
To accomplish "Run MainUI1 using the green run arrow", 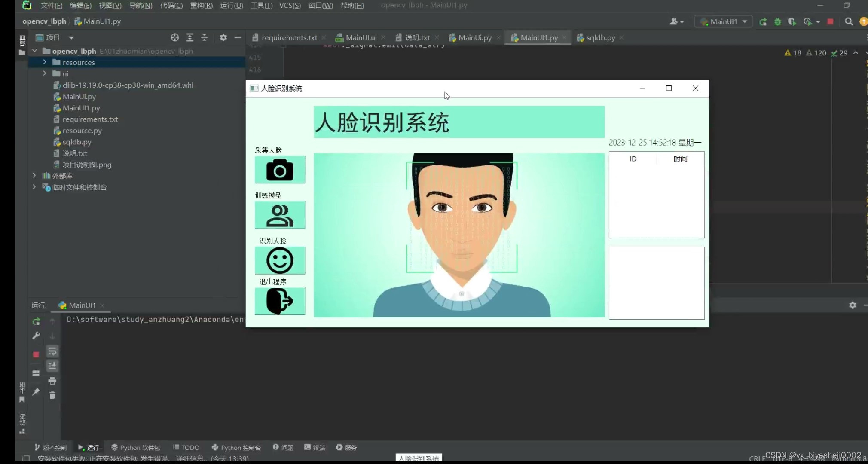I will [763, 21].
